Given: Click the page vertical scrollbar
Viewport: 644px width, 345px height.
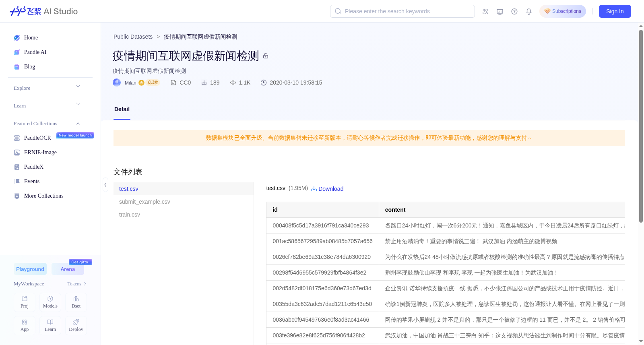Looking at the screenshot, I should (x=641, y=125).
